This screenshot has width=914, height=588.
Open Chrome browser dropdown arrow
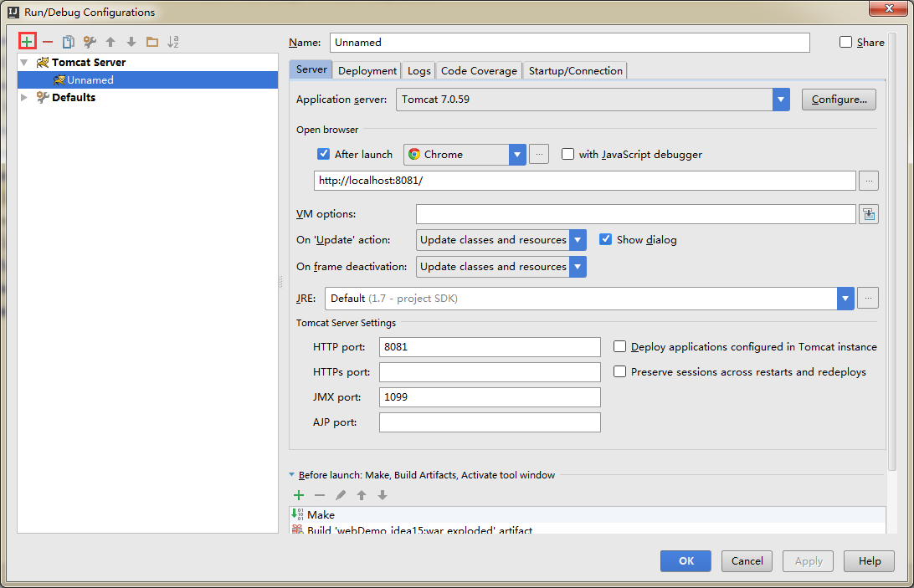517,155
